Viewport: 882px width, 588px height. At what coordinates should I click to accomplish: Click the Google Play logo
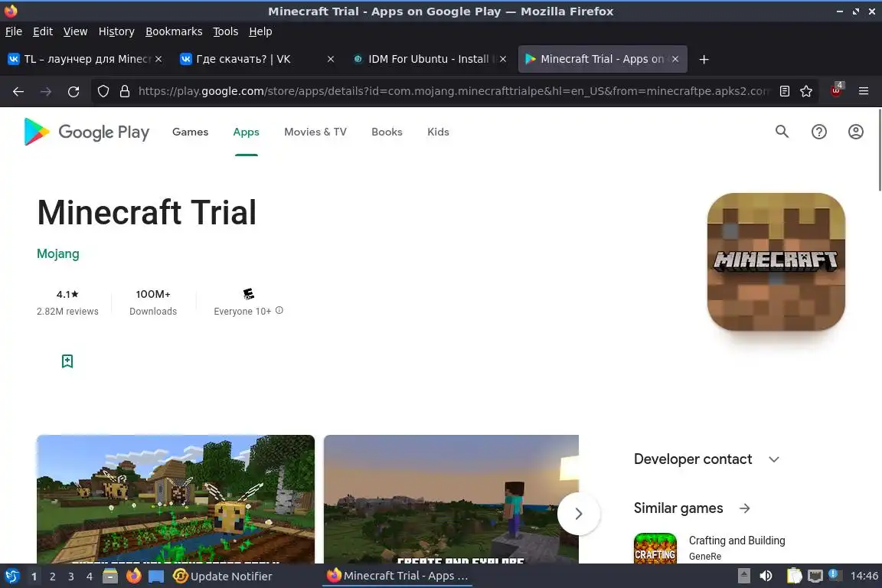point(87,132)
